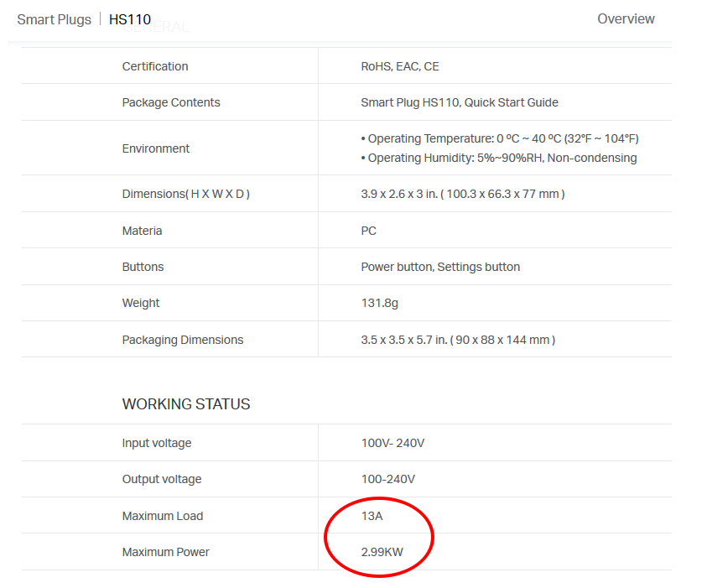Click the Buttons row label

(143, 267)
